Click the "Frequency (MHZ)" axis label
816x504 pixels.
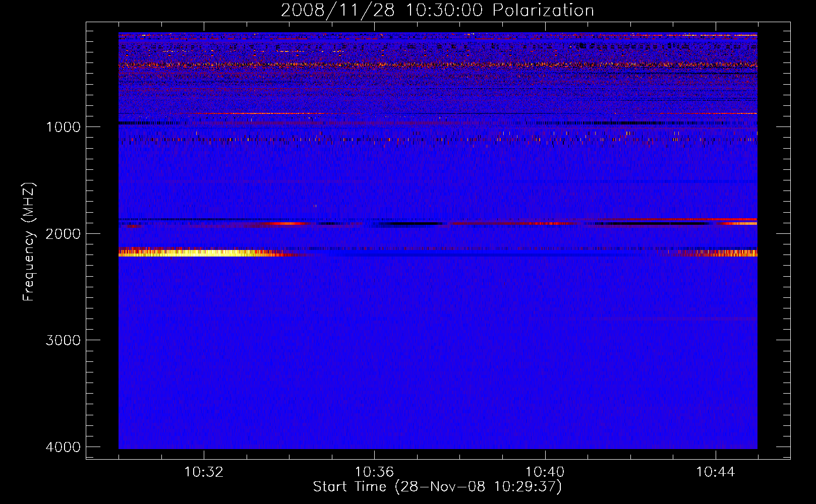click(x=29, y=242)
